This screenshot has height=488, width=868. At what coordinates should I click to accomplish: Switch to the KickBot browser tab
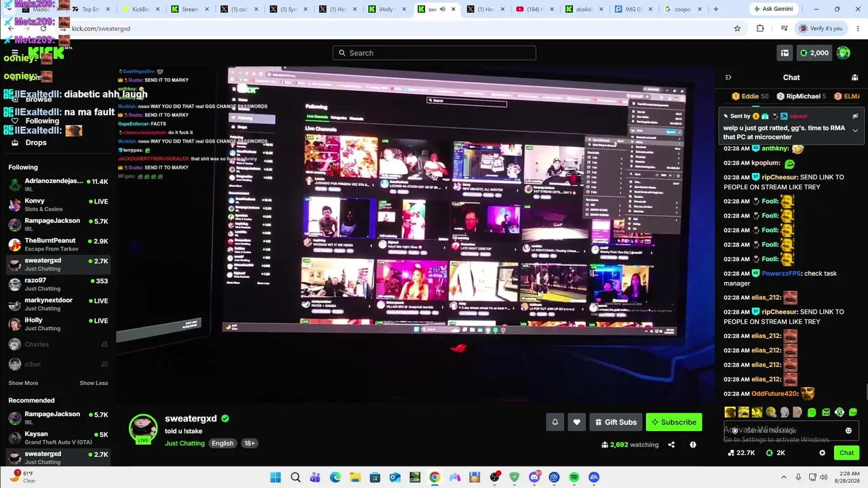(141, 9)
